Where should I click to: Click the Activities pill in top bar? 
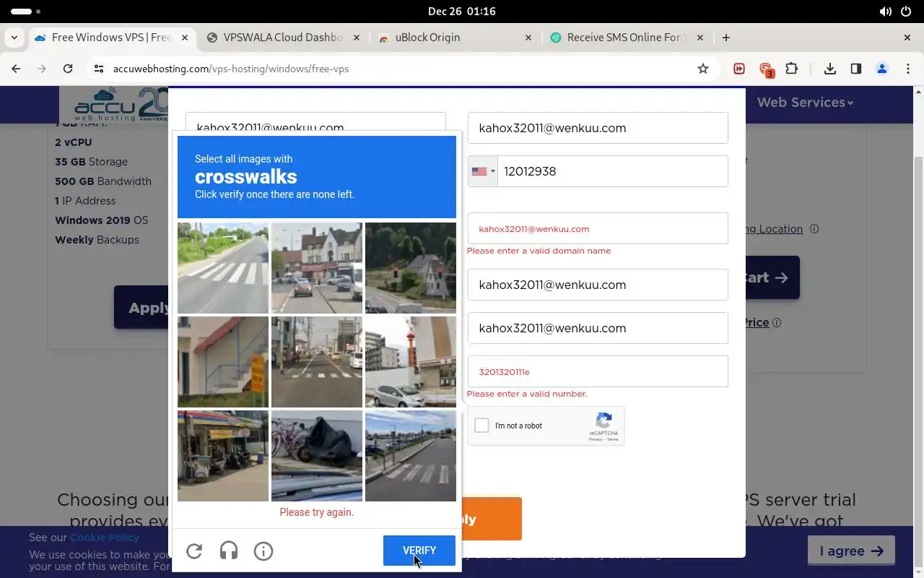(25, 12)
